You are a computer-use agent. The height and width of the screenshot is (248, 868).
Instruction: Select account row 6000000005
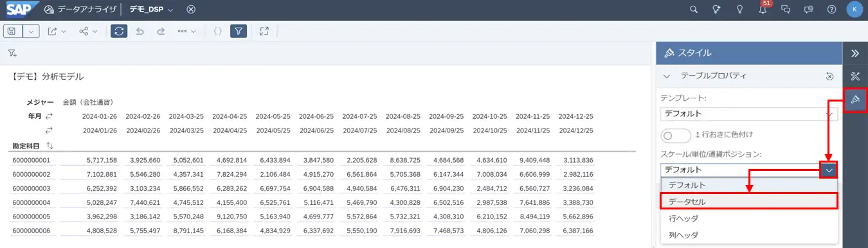(31, 217)
